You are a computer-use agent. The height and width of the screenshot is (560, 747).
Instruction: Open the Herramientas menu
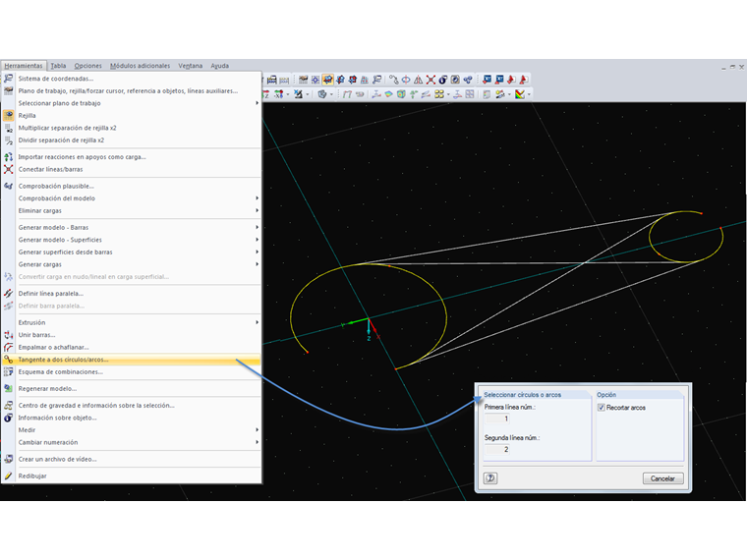click(24, 66)
